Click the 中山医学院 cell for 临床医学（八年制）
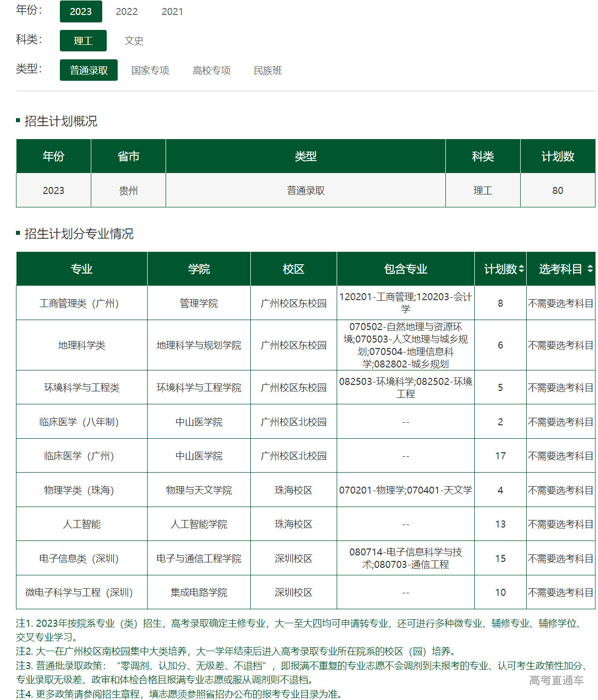Screen dimensions: 598x700 [x=199, y=422]
